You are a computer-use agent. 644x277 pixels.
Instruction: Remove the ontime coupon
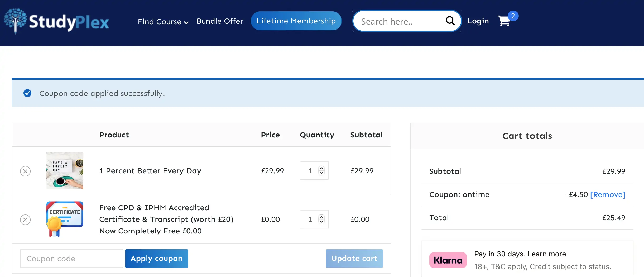click(x=608, y=195)
